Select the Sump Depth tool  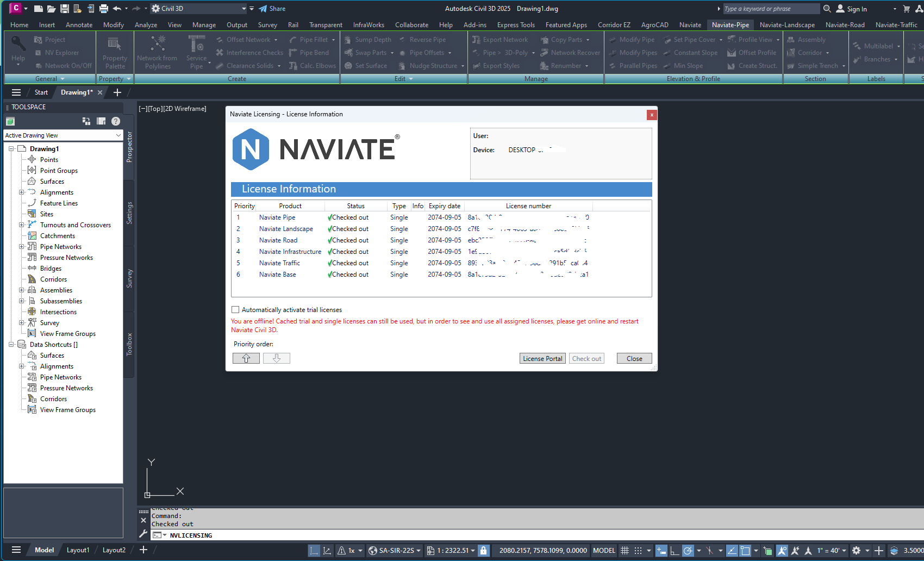click(x=368, y=40)
